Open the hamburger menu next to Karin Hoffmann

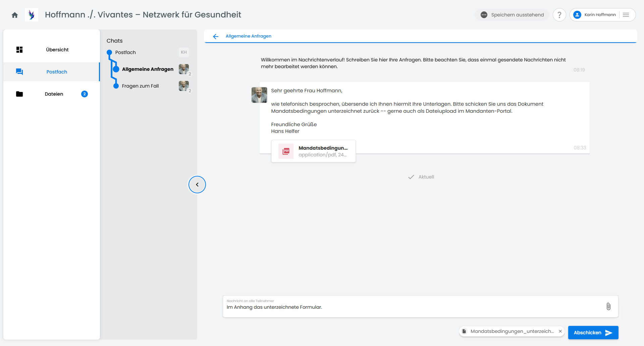pyautogui.click(x=626, y=15)
